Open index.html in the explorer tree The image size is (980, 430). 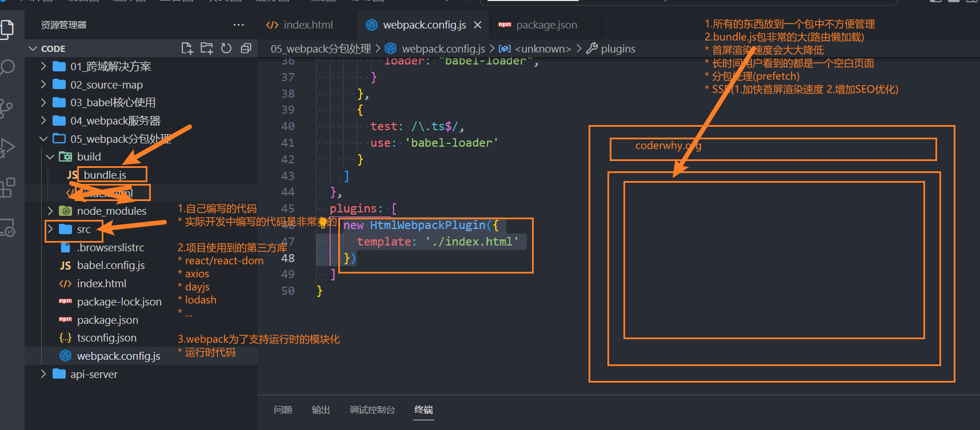tap(102, 283)
